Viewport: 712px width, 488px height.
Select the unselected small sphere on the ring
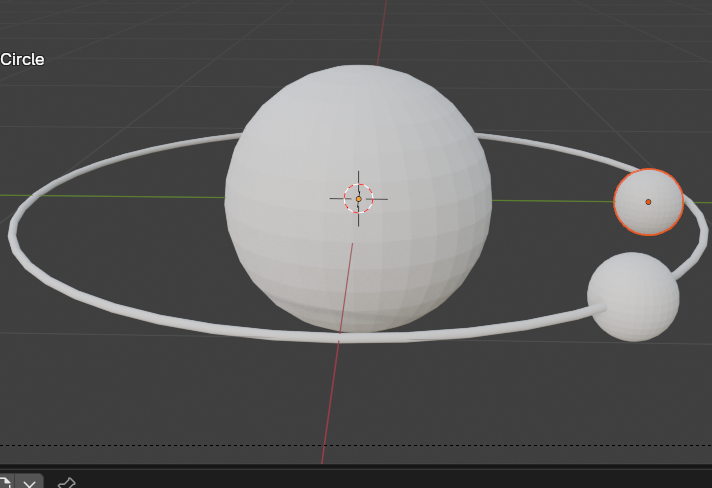[x=633, y=296]
